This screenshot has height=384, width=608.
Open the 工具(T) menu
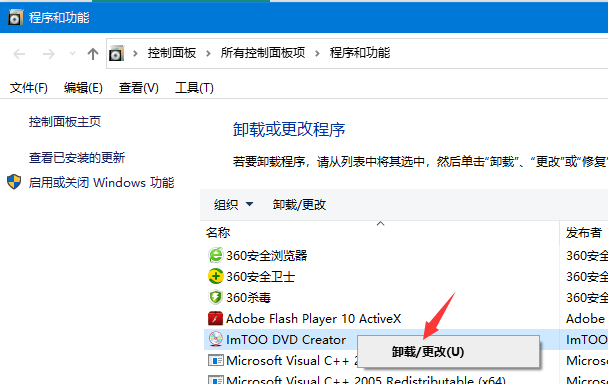point(194,88)
